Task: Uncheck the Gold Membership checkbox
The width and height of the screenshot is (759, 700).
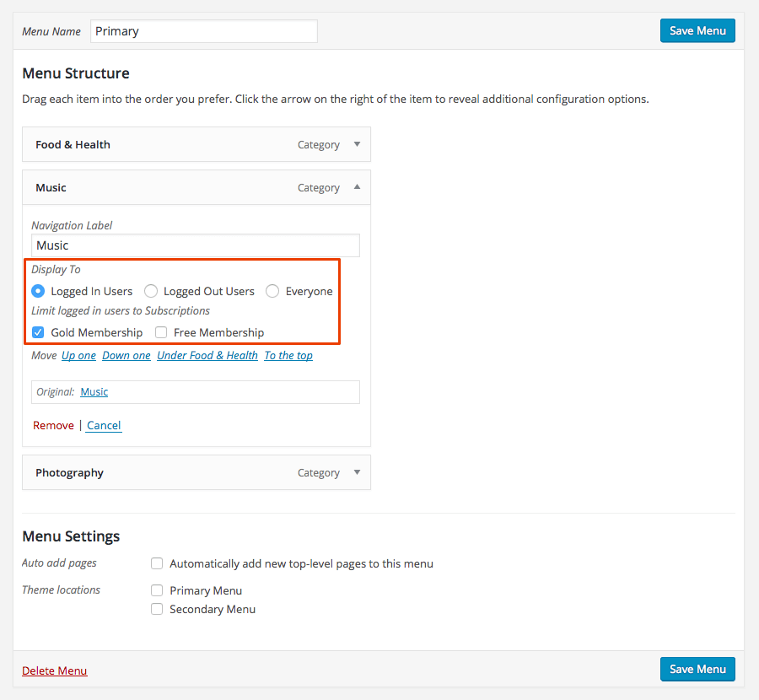Action: 38,332
